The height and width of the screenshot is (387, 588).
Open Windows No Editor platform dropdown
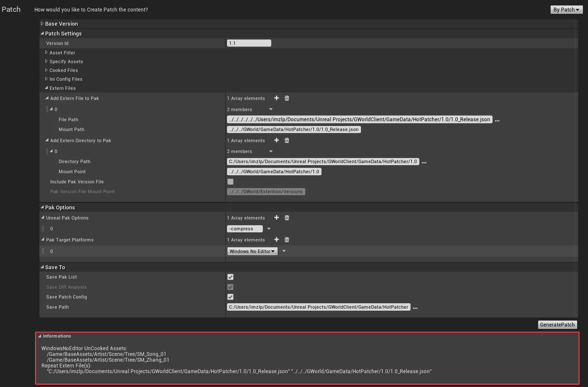(x=252, y=251)
